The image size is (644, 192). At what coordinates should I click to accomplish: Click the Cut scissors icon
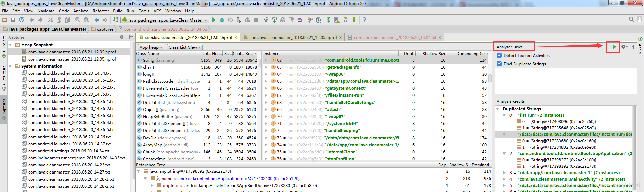tap(51, 20)
